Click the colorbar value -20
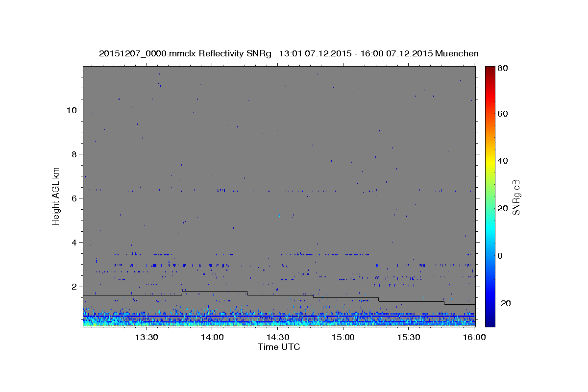Image resolution: width=588 pixels, height=392 pixels. pyautogui.click(x=505, y=303)
